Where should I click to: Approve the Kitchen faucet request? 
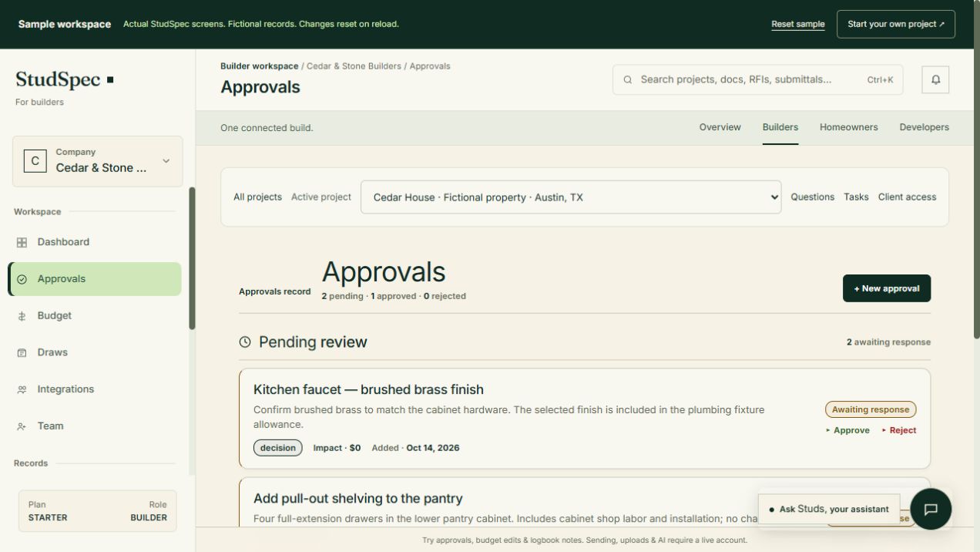(847, 430)
